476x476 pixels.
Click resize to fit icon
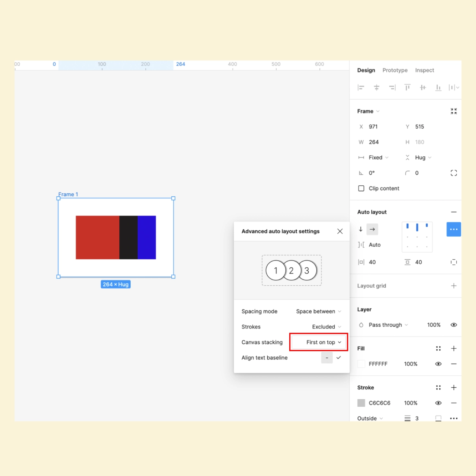[454, 111]
